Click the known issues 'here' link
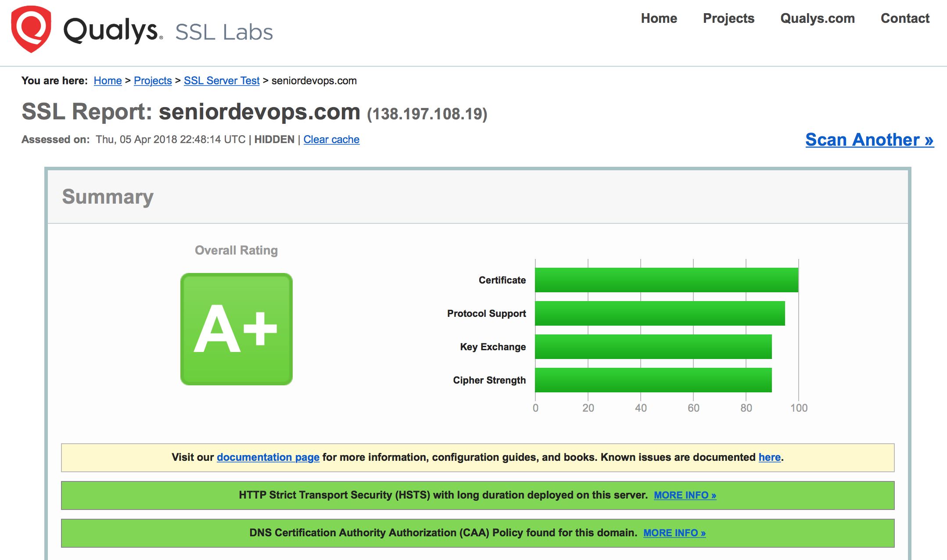The height and width of the screenshot is (560, 947). pyautogui.click(x=769, y=457)
